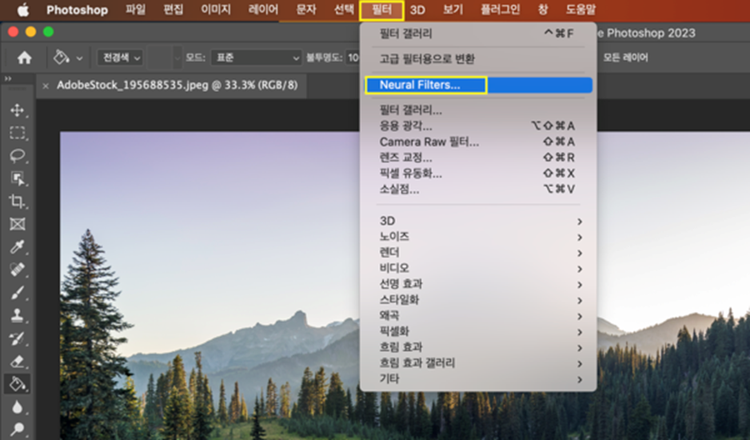Choose 소실점... filter
This screenshot has height=440, width=750.
pos(478,189)
